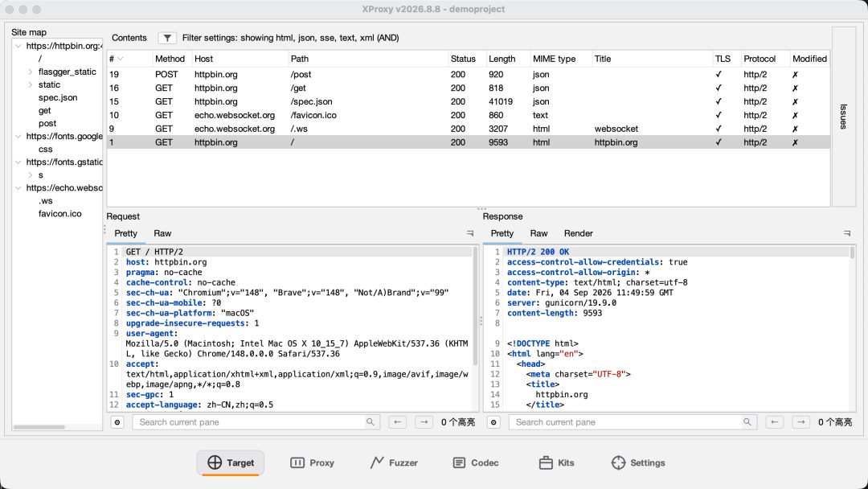Expand the static folder in site map

tap(31, 84)
